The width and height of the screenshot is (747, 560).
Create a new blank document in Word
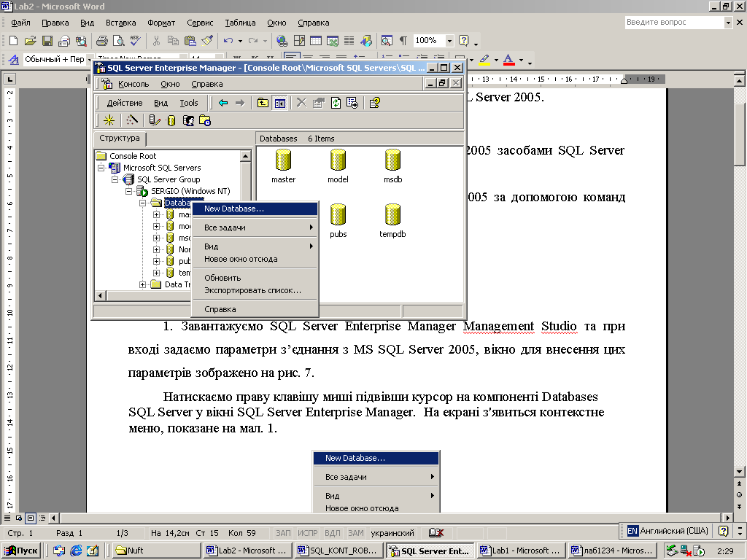[13, 41]
